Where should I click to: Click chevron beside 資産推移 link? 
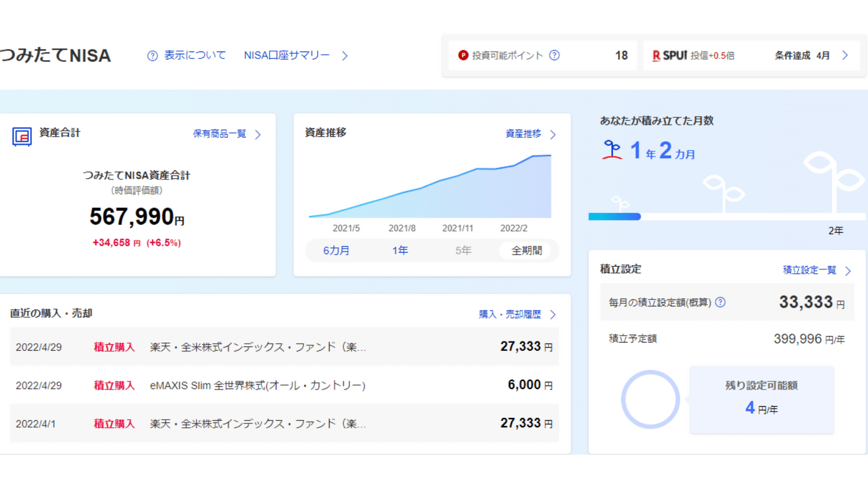[x=553, y=134]
